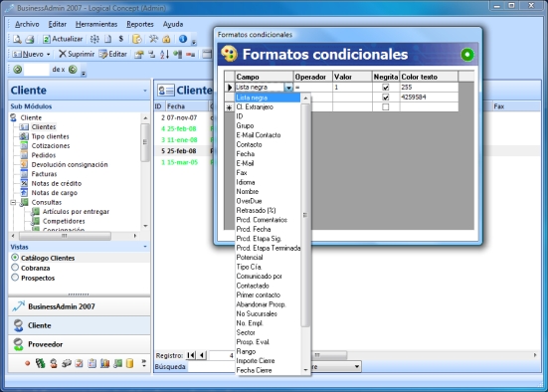
Task: Click the blue info icon in toolbar
Action: coord(183,39)
